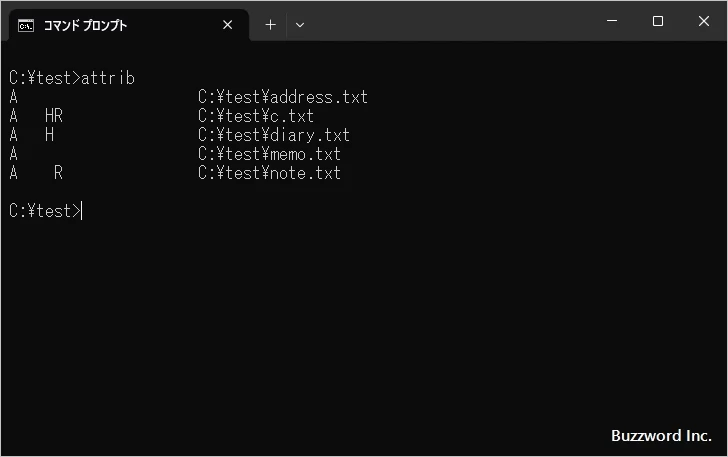728x457 pixels.
Task: Close the terminal window
Action: (x=703, y=21)
